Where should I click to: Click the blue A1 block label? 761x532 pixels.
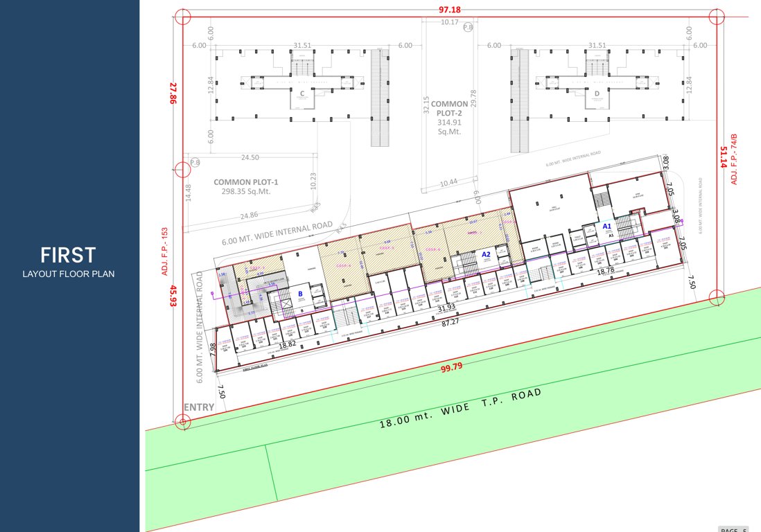click(x=607, y=226)
